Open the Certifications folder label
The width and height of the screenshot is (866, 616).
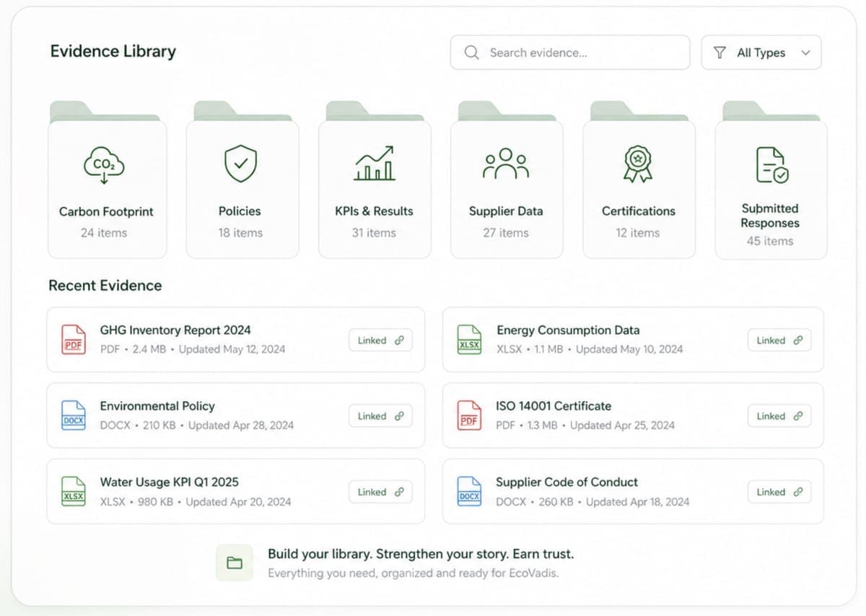[639, 211]
